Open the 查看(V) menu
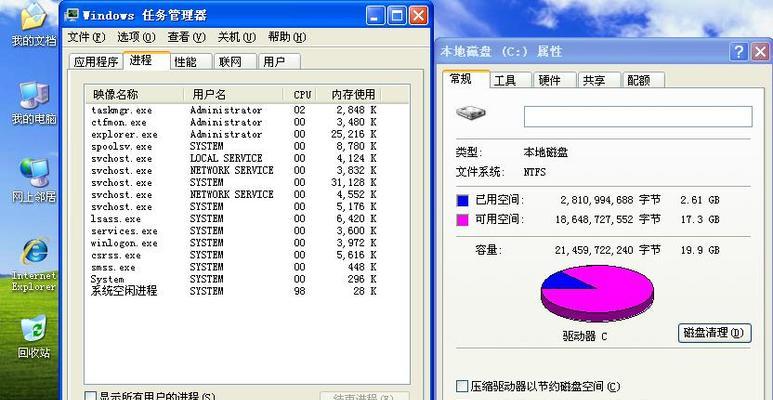The image size is (773, 400). tap(186, 37)
